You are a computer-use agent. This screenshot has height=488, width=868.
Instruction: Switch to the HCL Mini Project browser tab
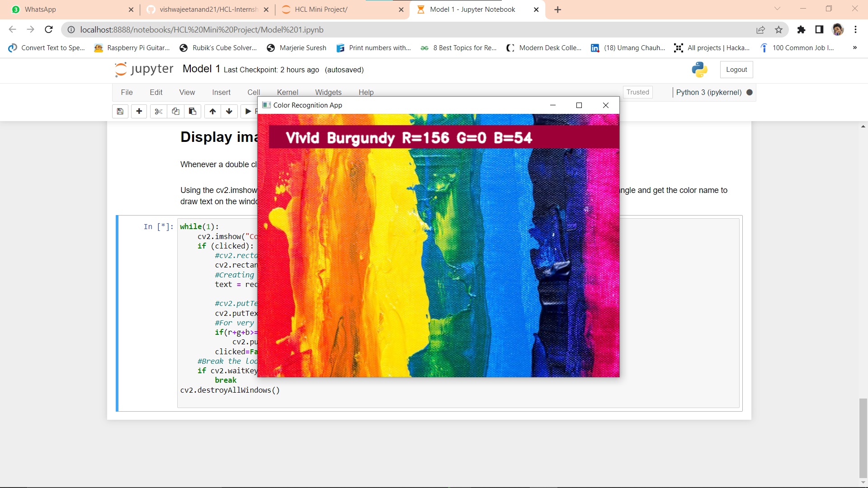[321, 9]
